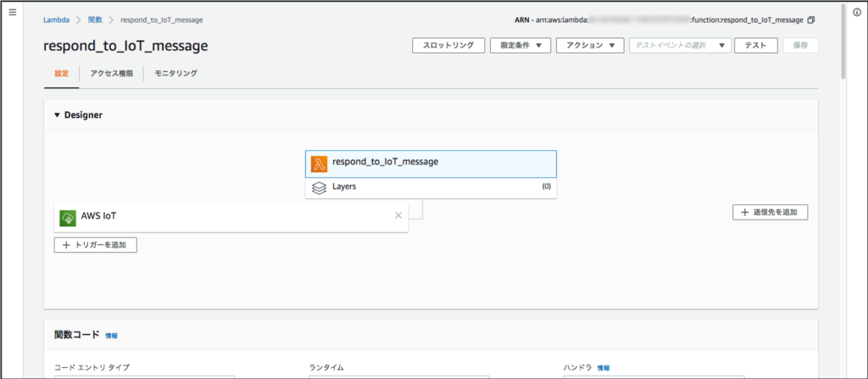Screen dimensions: 868x379
Task: Switch to the アクセス権限 tab
Action: coord(111,74)
